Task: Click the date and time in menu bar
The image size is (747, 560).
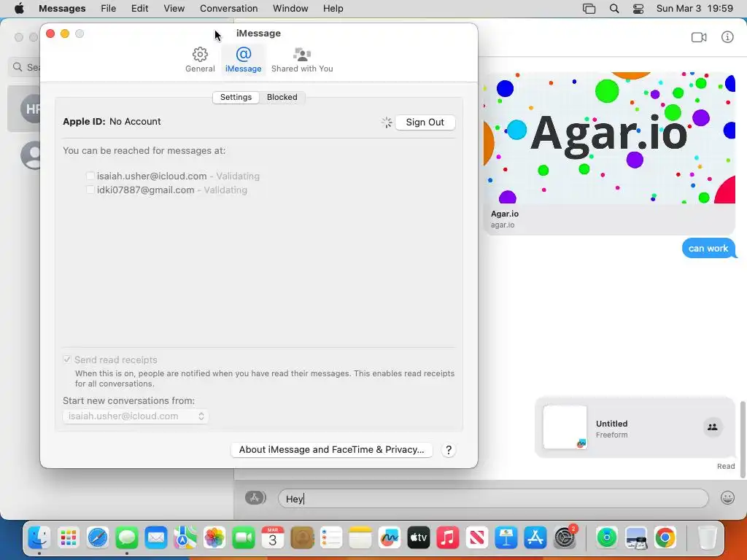Action: pos(694,9)
